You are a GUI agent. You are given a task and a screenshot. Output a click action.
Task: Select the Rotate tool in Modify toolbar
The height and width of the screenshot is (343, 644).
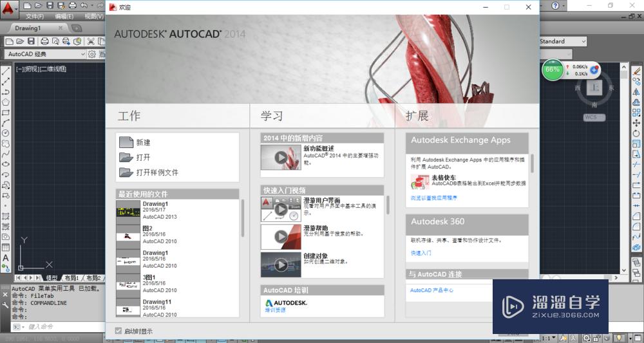click(636, 133)
